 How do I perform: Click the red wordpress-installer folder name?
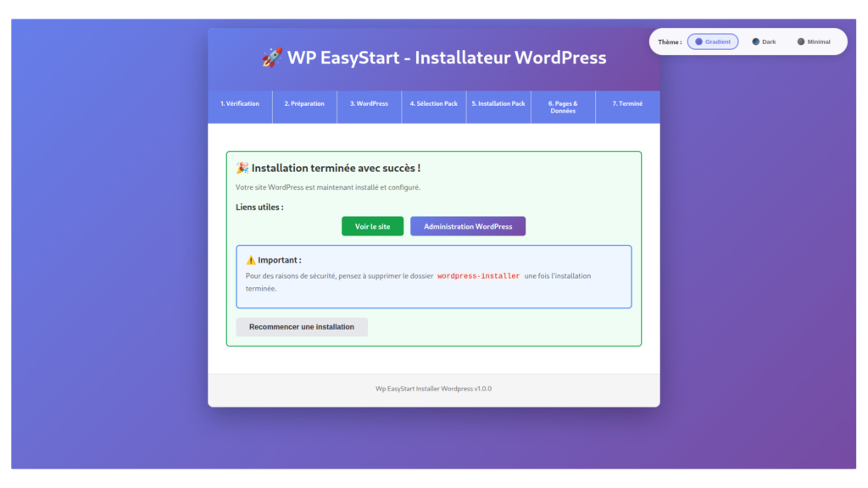coord(478,276)
